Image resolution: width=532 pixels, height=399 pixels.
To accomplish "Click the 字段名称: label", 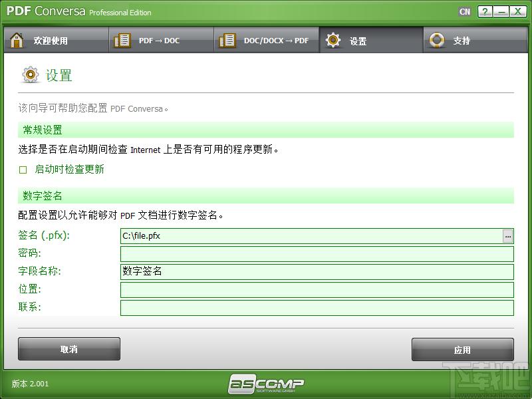I will 39,271.
